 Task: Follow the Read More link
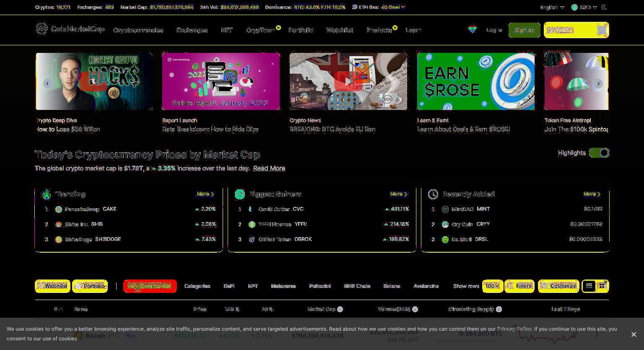click(x=269, y=168)
